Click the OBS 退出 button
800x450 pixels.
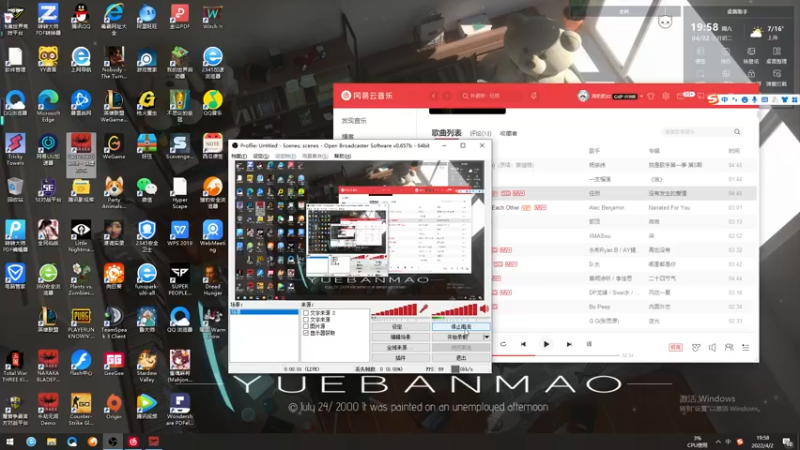[461, 358]
